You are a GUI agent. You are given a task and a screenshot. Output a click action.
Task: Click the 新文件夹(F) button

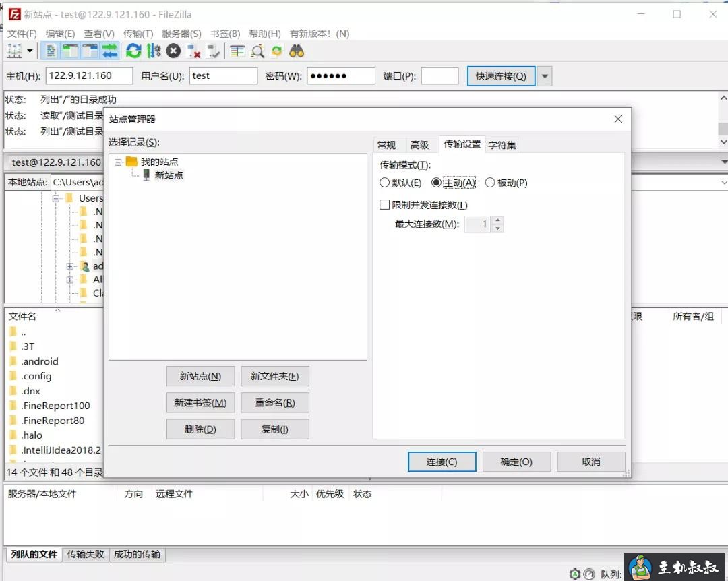pyautogui.click(x=275, y=376)
